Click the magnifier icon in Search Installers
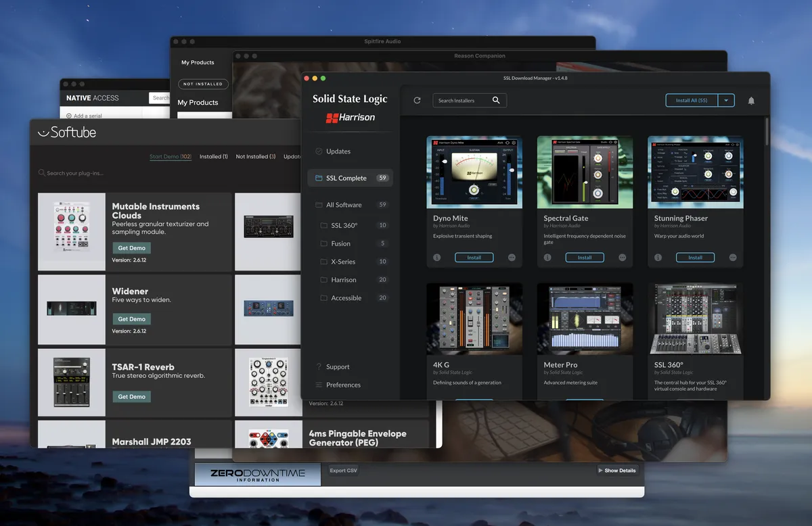This screenshot has height=526, width=812. click(x=496, y=100)
